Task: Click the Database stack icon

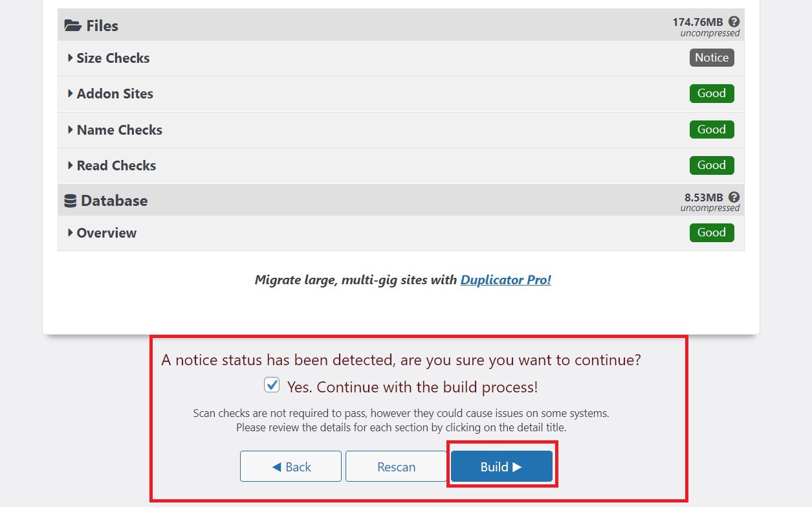Action: pos(71,201)
